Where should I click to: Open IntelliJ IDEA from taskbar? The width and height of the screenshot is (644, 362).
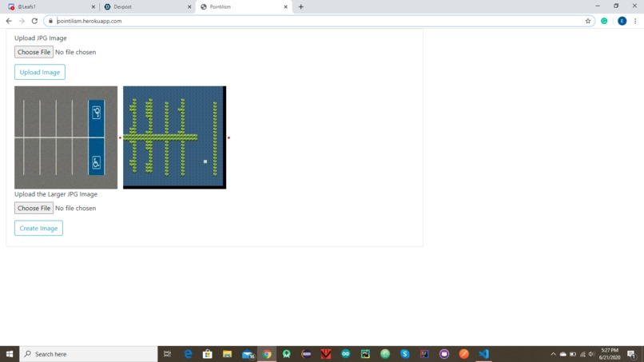(424, 354)
